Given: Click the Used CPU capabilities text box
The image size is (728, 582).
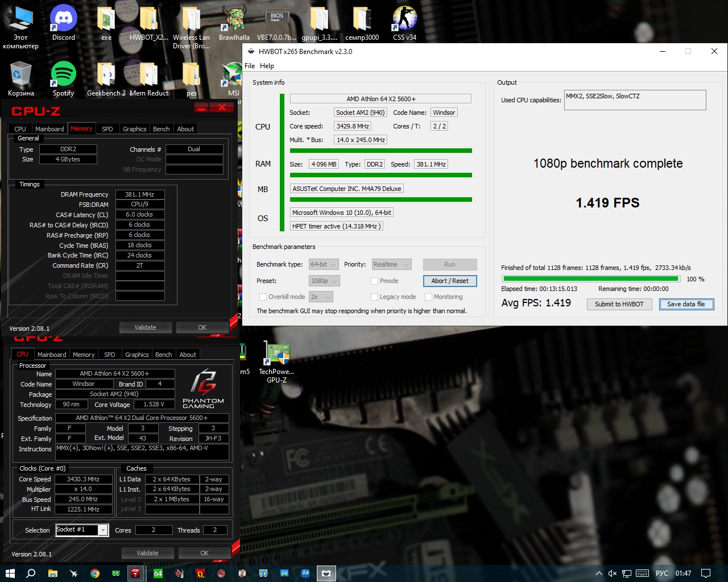Looking at the screenshot, I should tap(635, 100).
